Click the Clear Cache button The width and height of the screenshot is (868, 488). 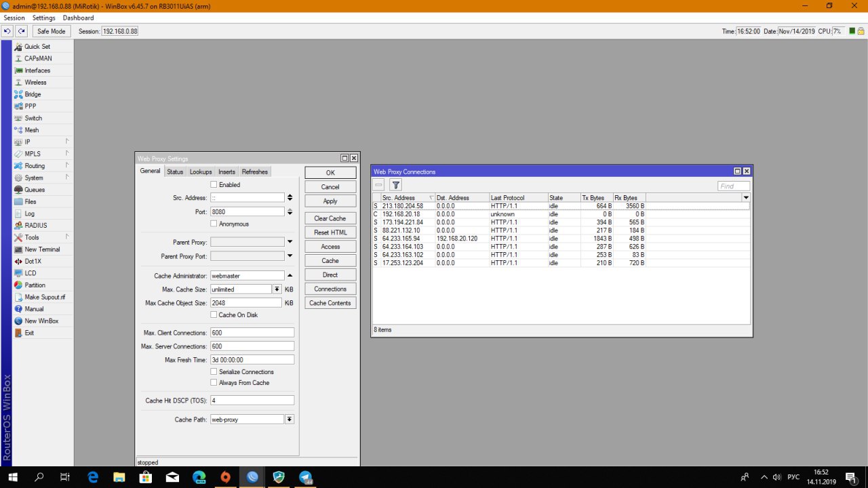tap(330, 218)
